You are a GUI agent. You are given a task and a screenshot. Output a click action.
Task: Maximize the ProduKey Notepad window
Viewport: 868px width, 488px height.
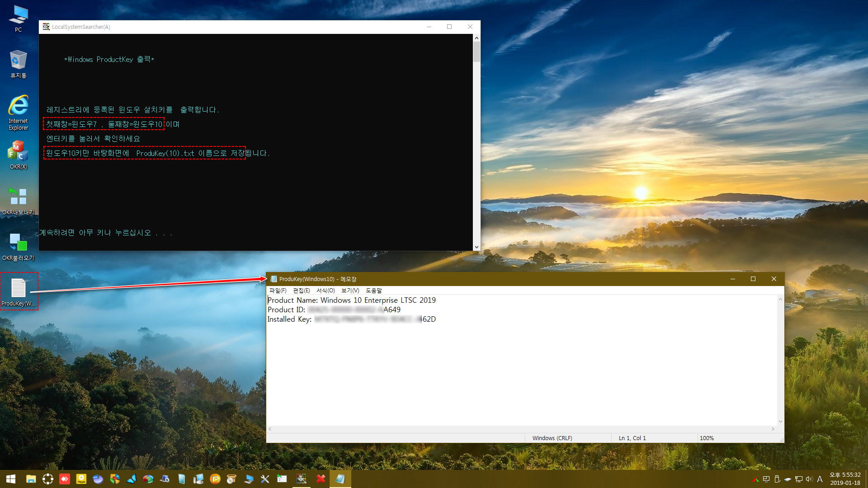pyautogui.click(x=753, y=279)
